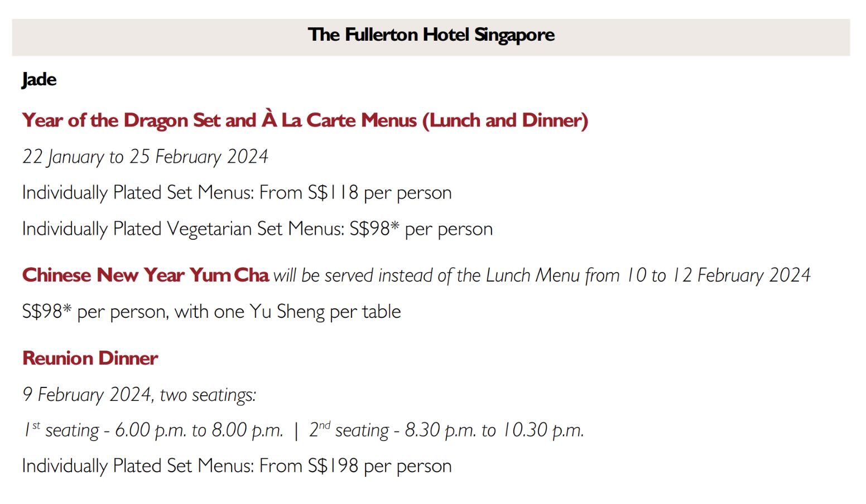Click the Fullerton Hotel Singapore title
The width and height of the screenshot is (866, 504).
431,35
